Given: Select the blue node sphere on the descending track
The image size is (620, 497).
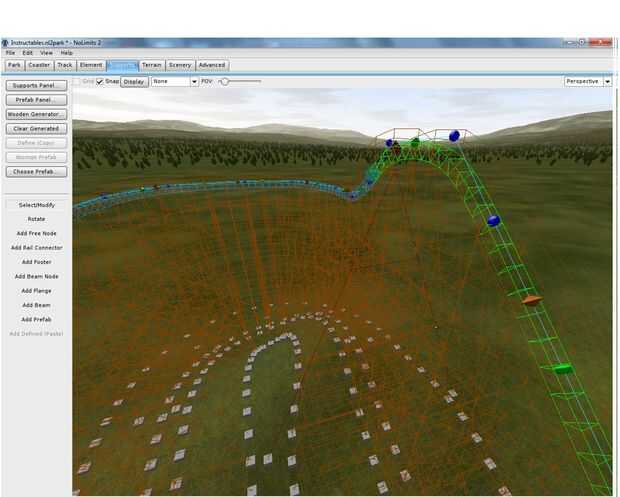Looking at the screenshot, I should (493, 221).
